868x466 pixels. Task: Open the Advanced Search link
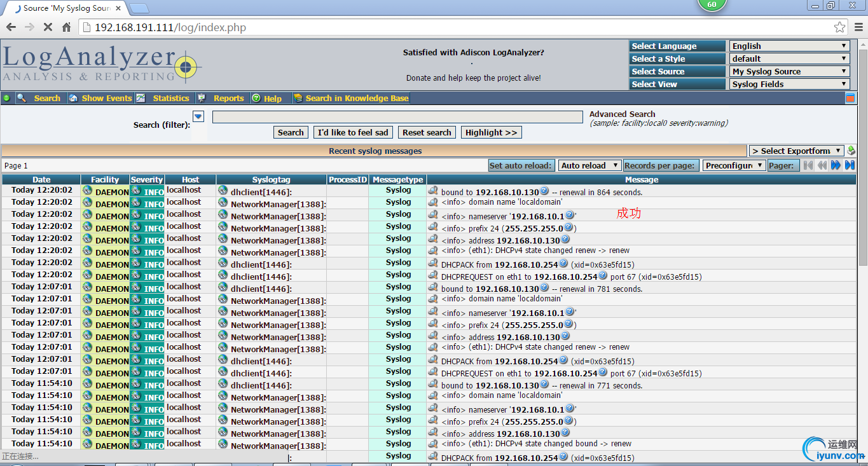click(x=622, y=114)
